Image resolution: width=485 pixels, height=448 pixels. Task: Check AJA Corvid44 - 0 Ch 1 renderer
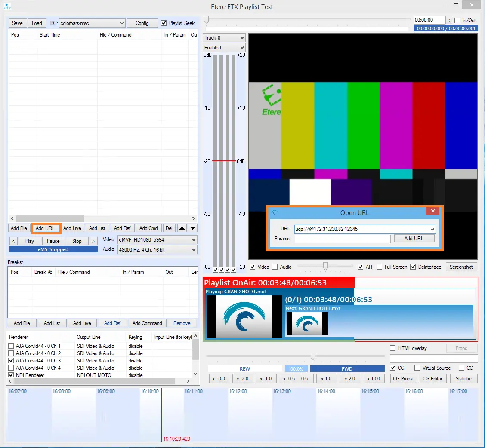pos(11,346)
